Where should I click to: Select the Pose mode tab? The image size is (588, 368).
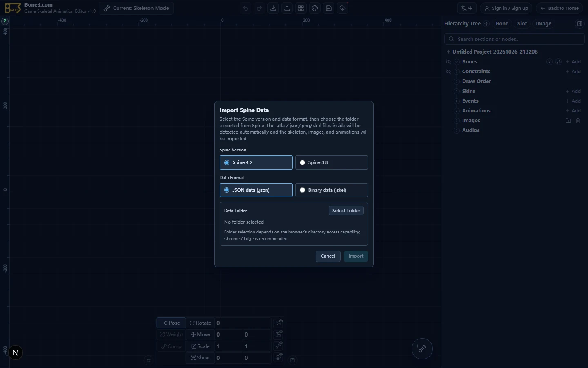(x=171, y=323)
